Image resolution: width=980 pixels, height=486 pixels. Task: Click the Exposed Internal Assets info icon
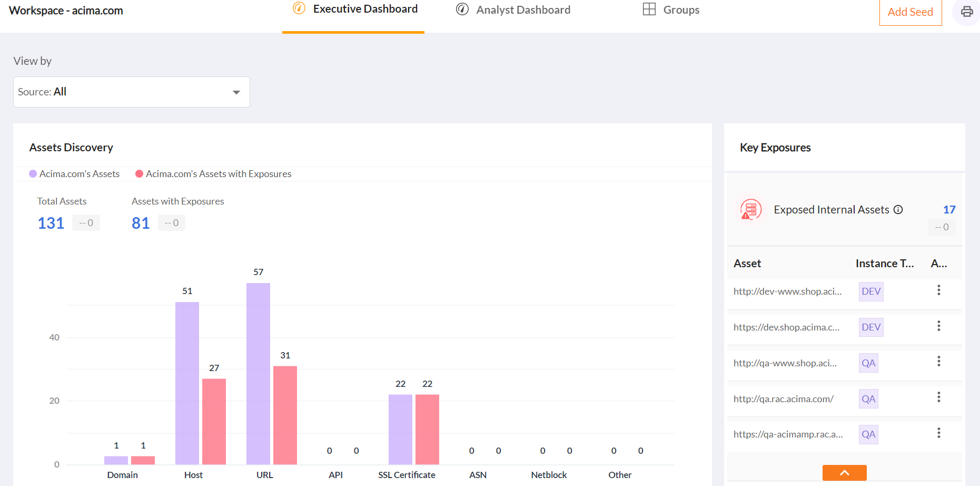click(x=898, y=210)
